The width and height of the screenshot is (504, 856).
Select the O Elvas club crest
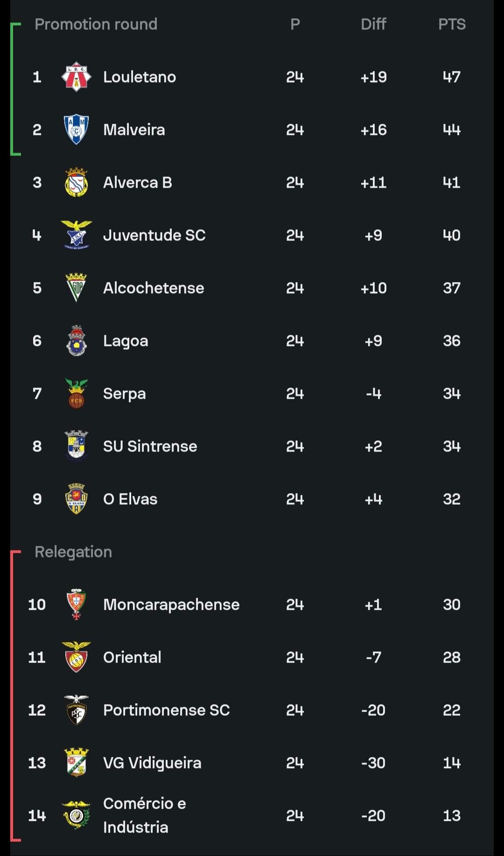(76, 499)
